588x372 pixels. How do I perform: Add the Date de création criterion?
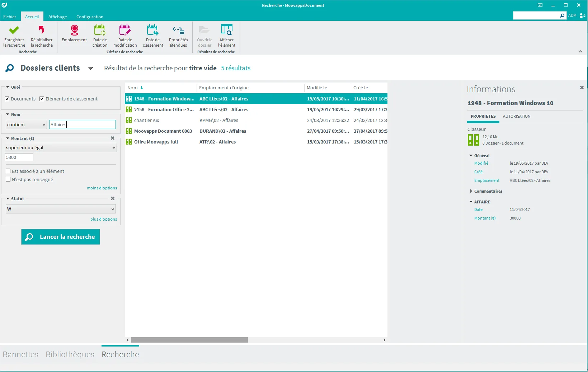tap(100, 36)
